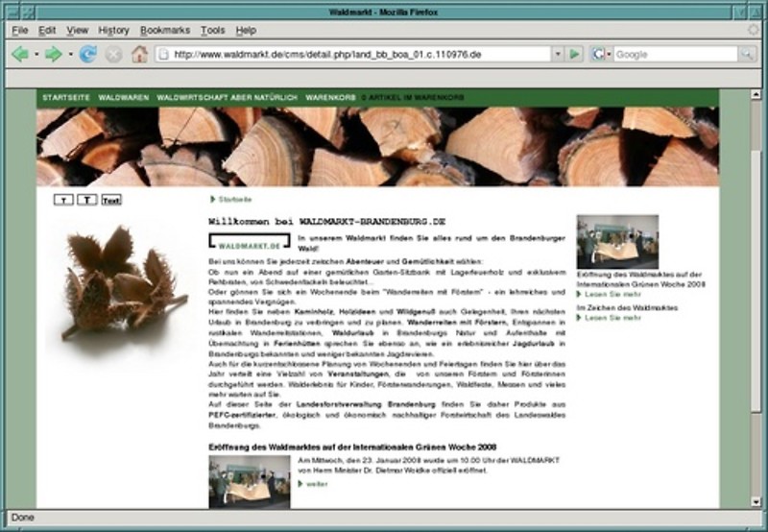This screenshot has height=532, width=768.
Task: Click the firewood banner image
Action: click(x=377, y=147)
